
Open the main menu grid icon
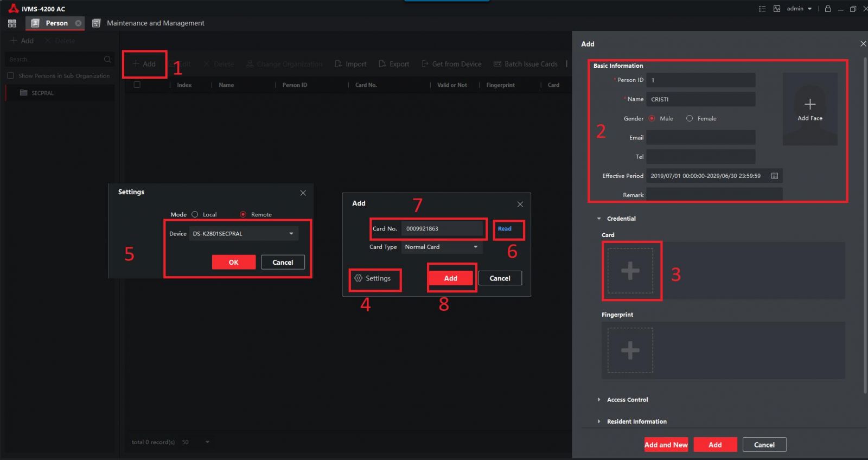(x=12, y=23)
